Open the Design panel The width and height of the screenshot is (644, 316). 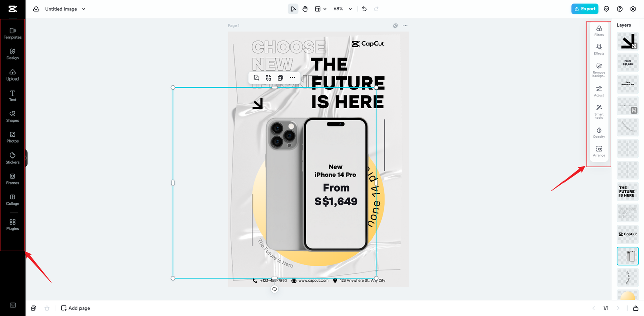tap(13, 54)
